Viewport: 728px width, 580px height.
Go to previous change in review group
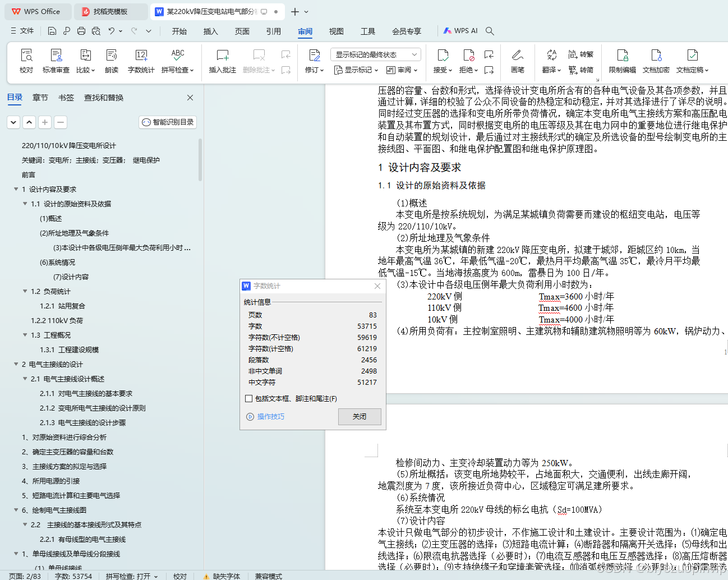tap(489, 54)
